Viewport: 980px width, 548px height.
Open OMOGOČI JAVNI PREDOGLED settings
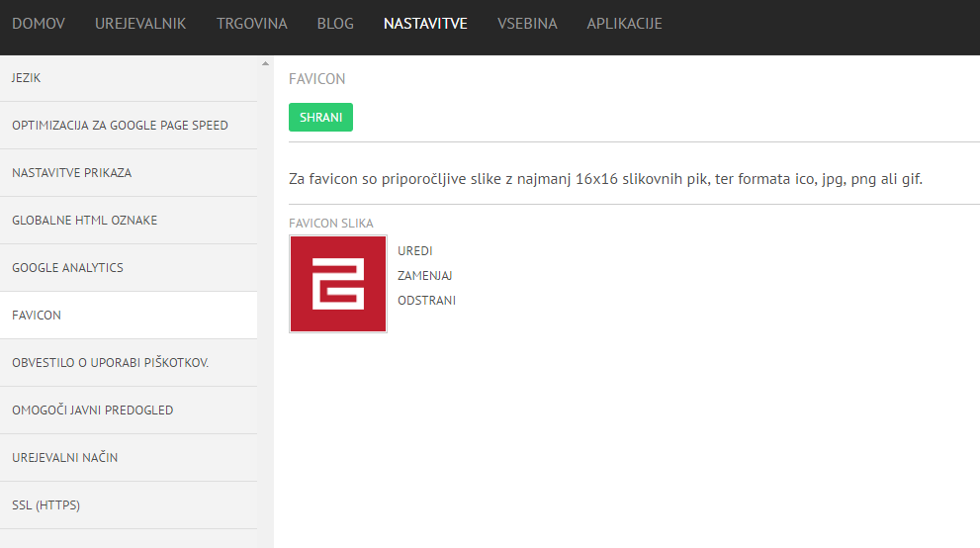coord(129,411)
